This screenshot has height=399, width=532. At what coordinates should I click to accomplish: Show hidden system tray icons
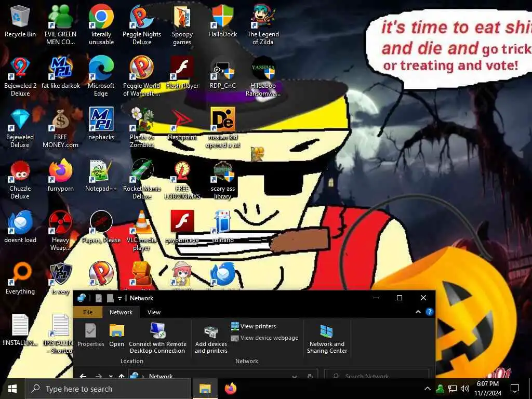pyautogui.click(x=428, y=389)
